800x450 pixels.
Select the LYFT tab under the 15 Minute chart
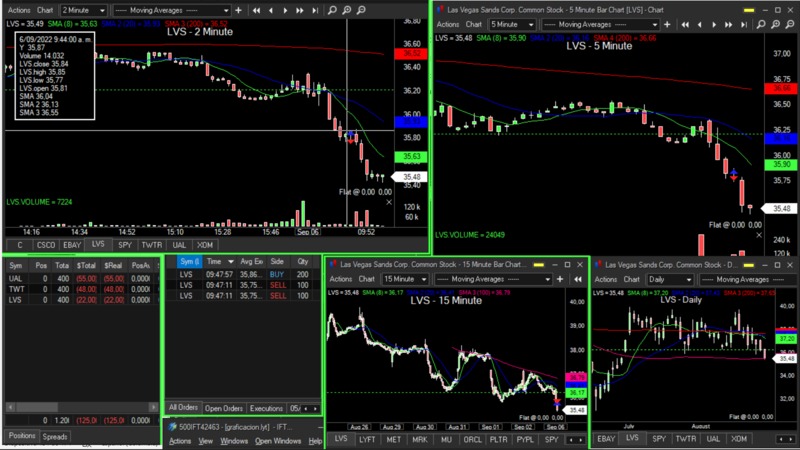tap(366, 439)
